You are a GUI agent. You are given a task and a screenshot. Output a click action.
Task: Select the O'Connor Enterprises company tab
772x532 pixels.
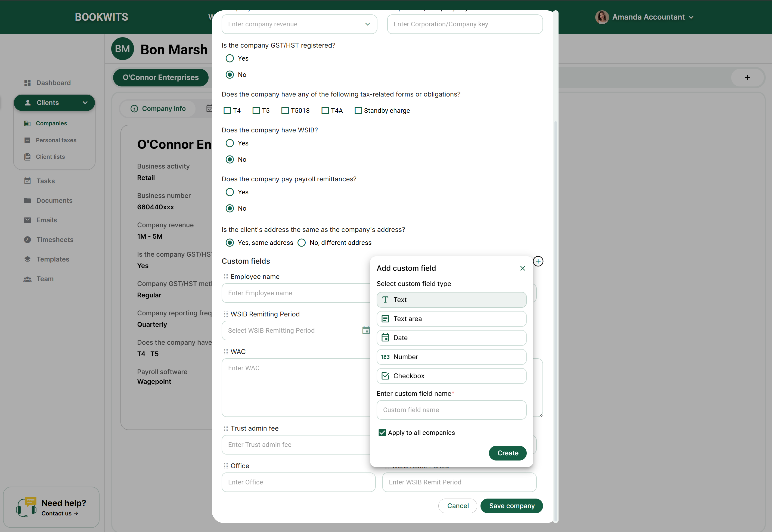coord(161,77)
